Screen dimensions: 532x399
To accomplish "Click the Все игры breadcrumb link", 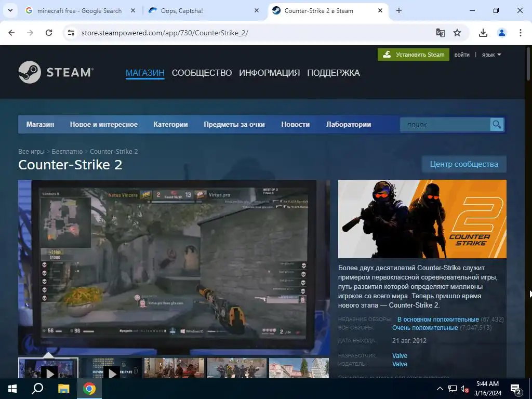I will tap(31, 151).
